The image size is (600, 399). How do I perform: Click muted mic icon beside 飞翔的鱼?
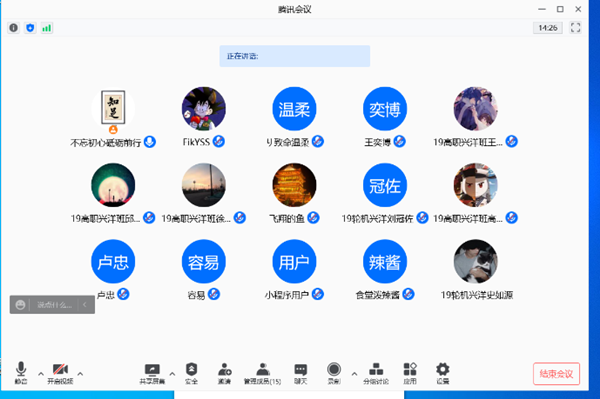coord(313,218)
